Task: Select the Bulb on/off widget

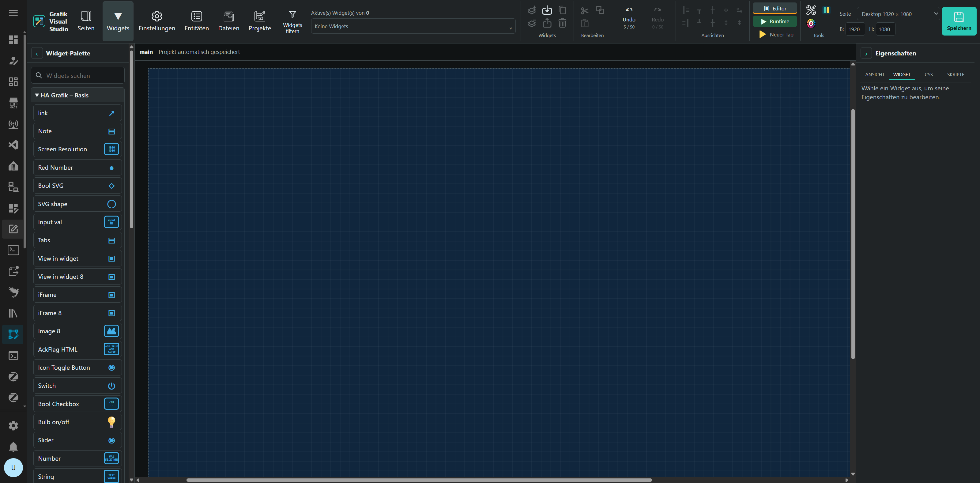Action: (77, 422)
